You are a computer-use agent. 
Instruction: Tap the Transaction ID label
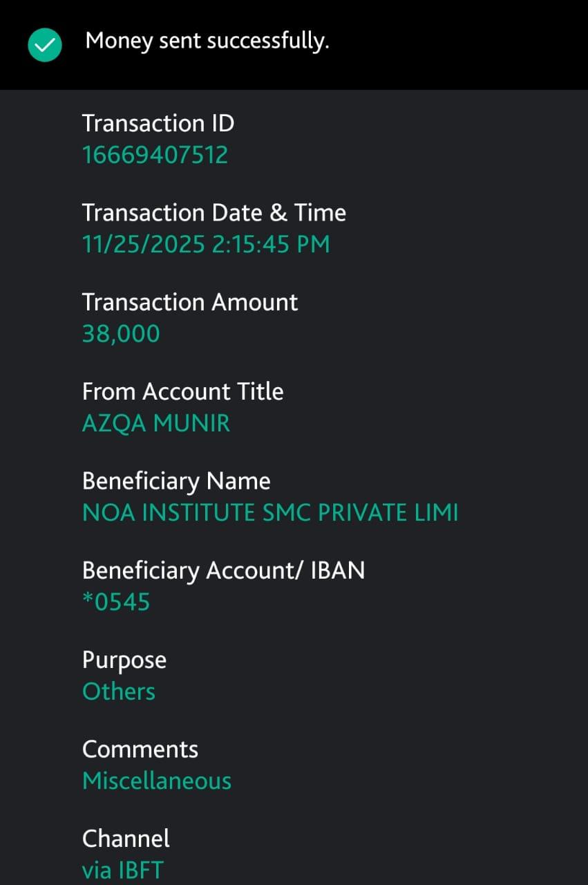[158, 123]
